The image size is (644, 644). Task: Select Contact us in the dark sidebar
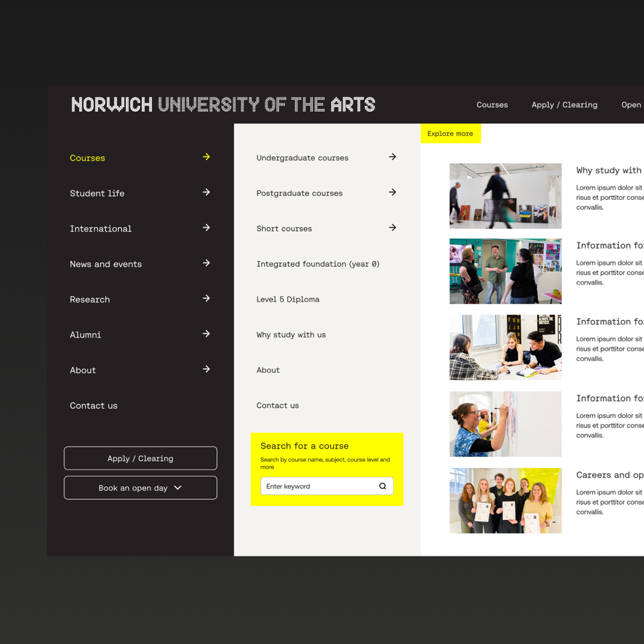click(94, 406)
